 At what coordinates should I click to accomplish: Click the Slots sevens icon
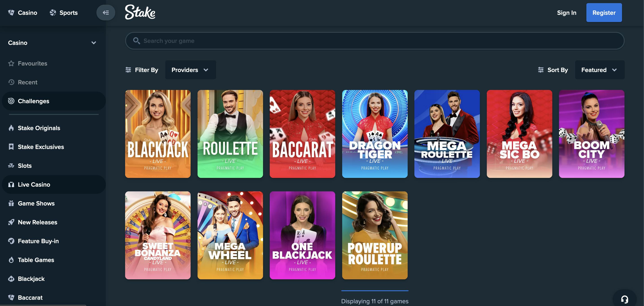tap(11, 166)
